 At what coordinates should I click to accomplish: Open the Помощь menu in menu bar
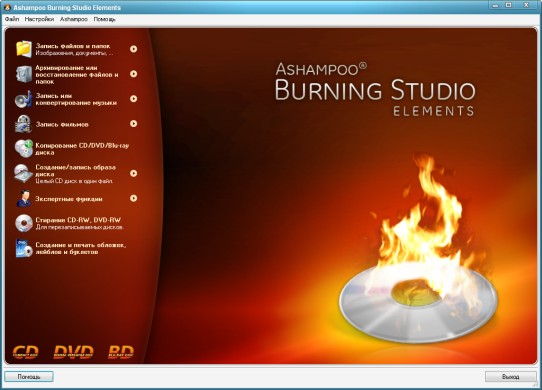(x=104, y=19)
